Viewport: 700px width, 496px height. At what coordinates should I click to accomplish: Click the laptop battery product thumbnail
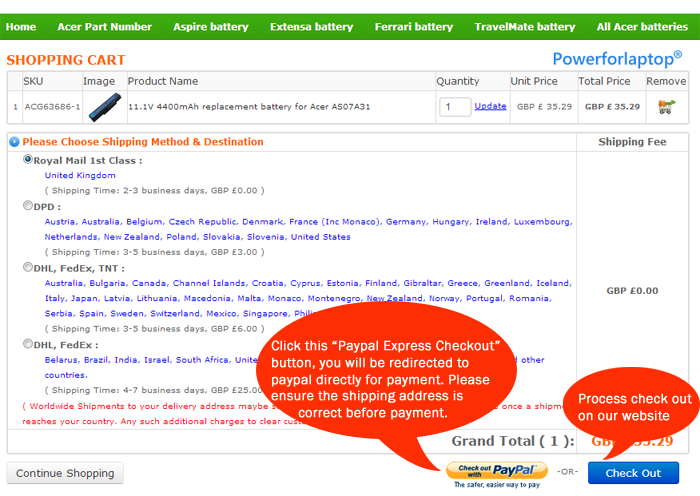pos(99,106)
